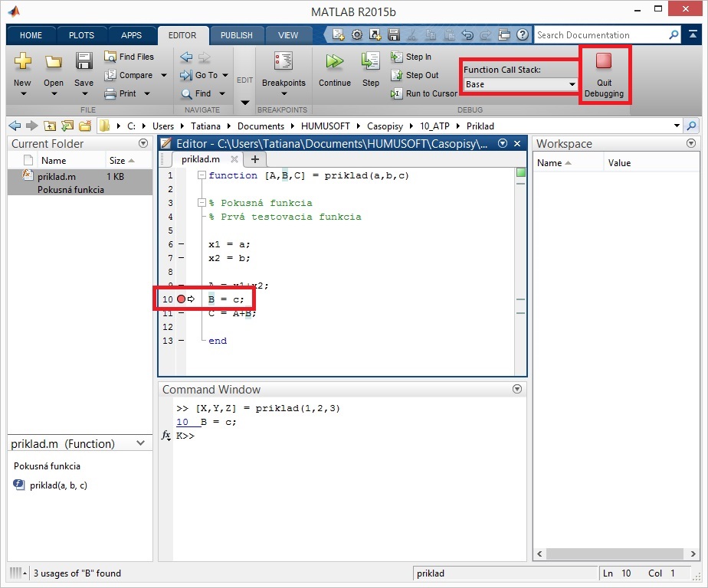Click the Open folder icon
Screen dimensions: 708x588
(54, 61)
